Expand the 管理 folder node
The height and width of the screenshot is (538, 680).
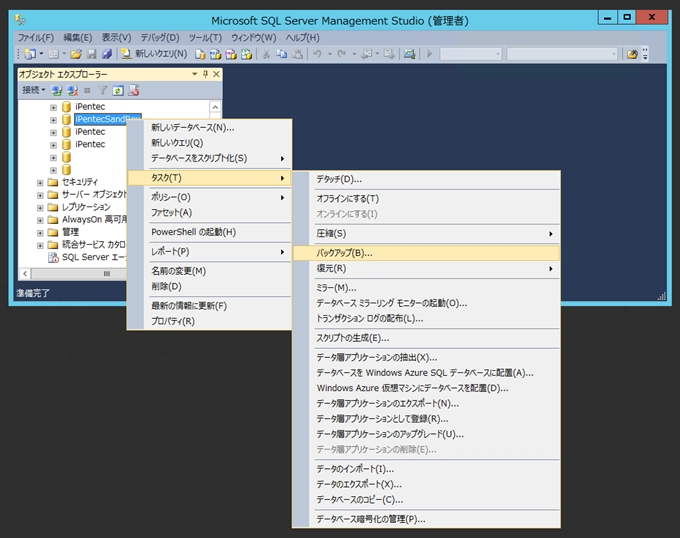(40, 233)
